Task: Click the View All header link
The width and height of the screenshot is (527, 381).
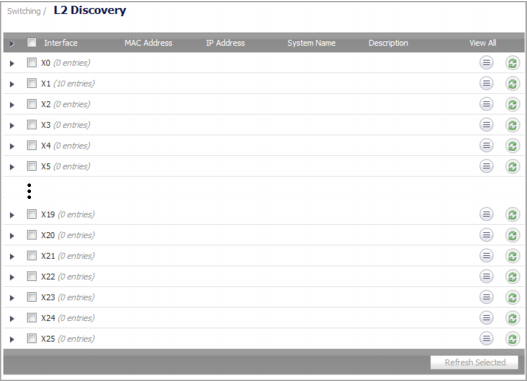Action: (483, 43)
